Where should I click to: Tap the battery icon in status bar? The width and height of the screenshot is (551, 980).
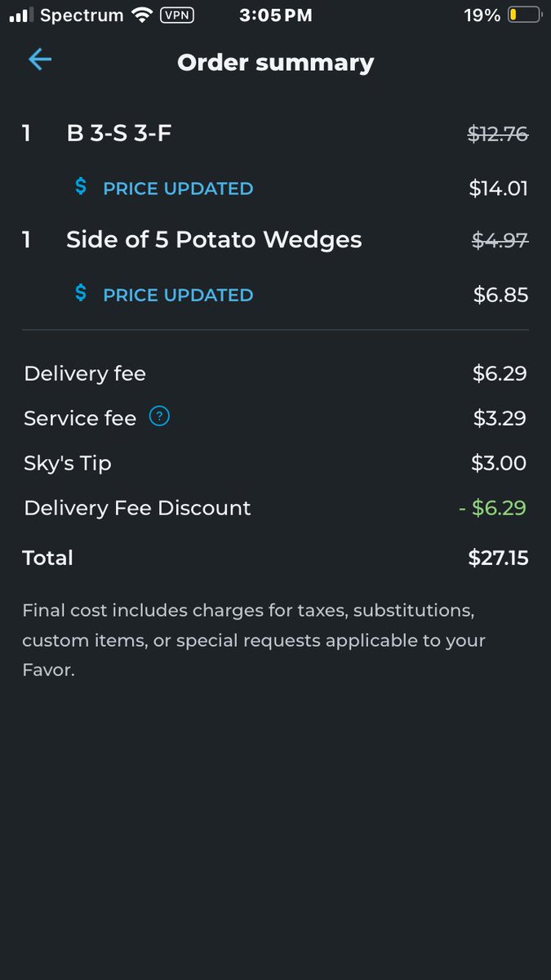[x=523, y=15]
